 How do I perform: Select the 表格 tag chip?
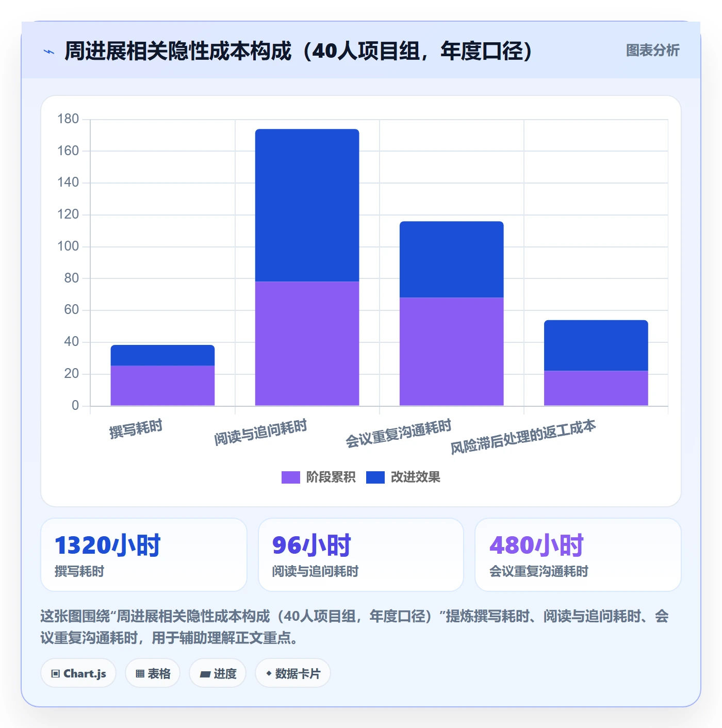[153, 673]
